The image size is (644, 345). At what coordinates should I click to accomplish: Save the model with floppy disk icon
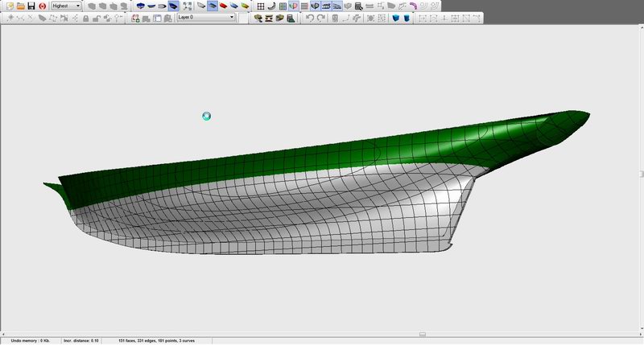[x=30, y=6]
